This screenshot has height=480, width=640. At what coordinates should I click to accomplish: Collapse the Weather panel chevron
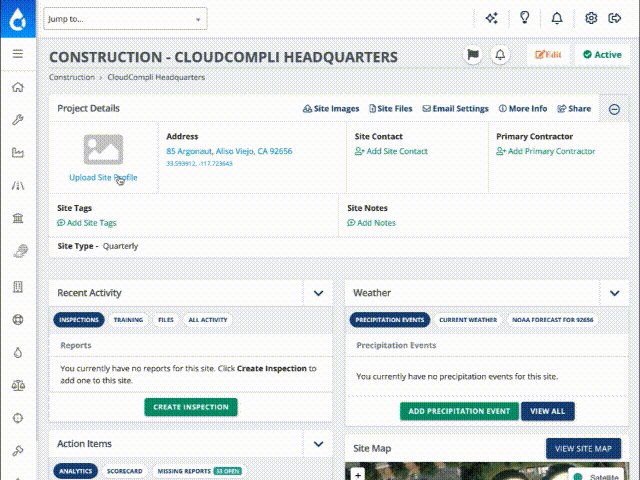[x=615, y=293]
